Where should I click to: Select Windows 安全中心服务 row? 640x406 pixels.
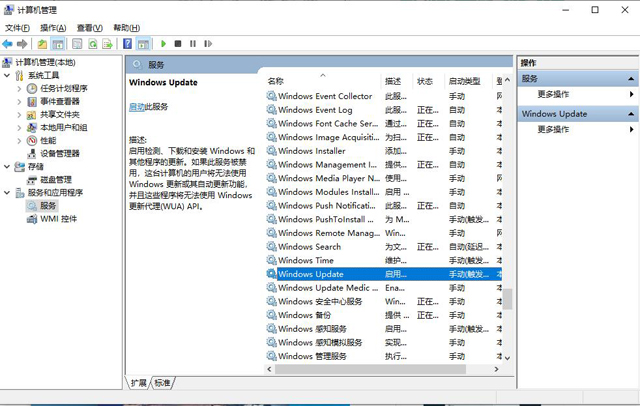tap(320, 302)
